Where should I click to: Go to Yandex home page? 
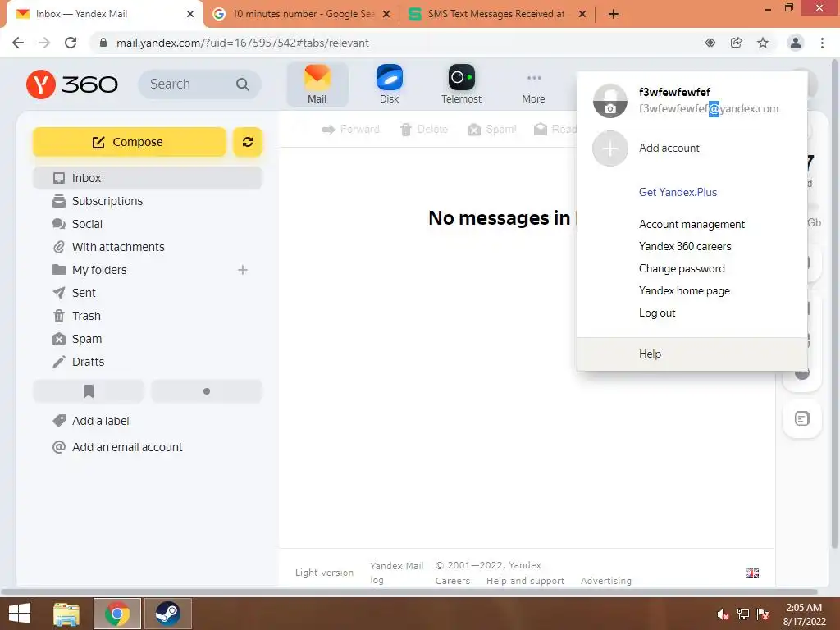click(684, 291)
